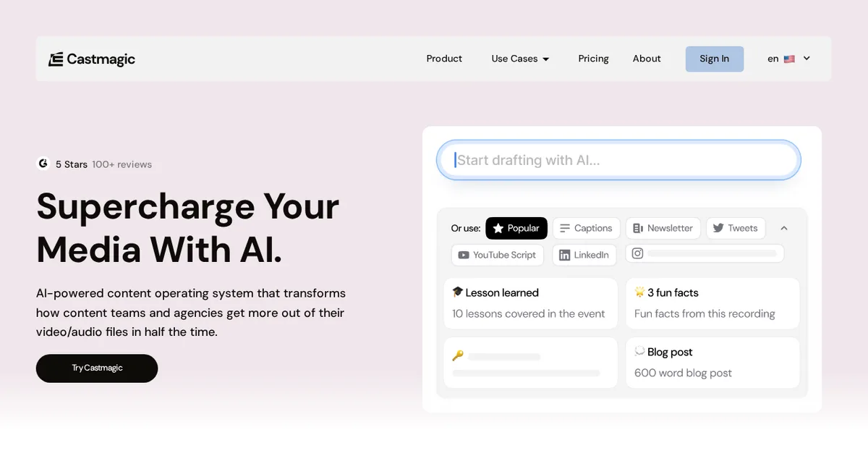The width and height of the screenshot is (868, 456).
Task: Expand the Use Cases dropdown
Action: point(521,59)
